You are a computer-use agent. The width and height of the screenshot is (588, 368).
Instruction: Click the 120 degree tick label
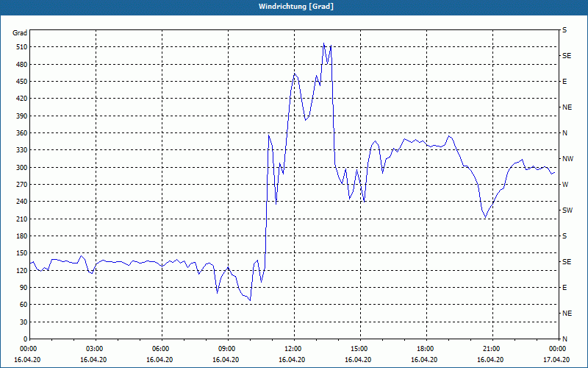coord(22,270)
